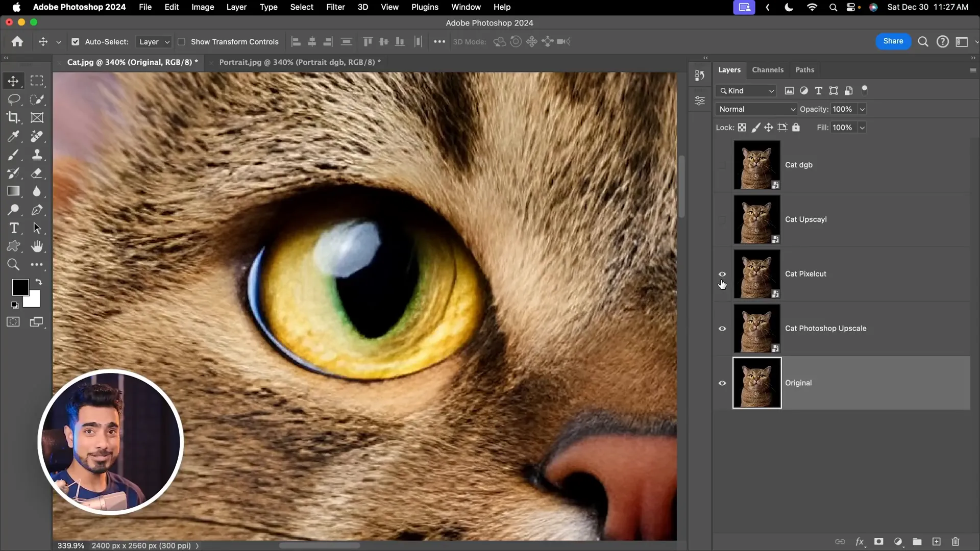Click the black foreground color swatch
Image resolution: width=980 pixels, height=551 pixels.
pos(19,287)
